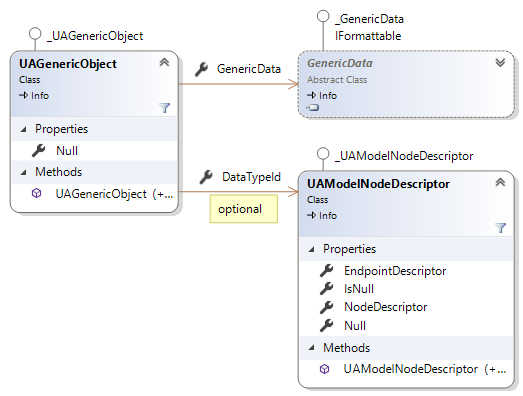The height and width of the screenshot is (396, 523).
Task: Click the UAModelNodeDescriptor method cube icon
Action: pos(324,369)
